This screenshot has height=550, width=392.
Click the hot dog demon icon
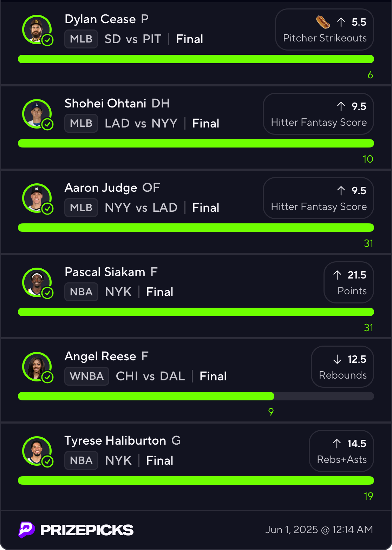(x=323, y=22)
